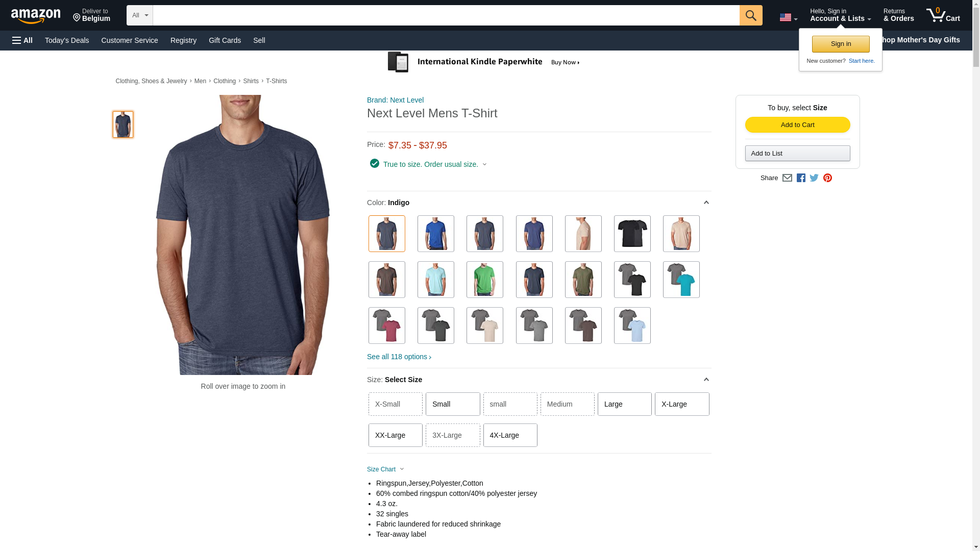Viewport: 980px width, 551px height.
Task: Select size X-Large
Action: click(682, 404)
